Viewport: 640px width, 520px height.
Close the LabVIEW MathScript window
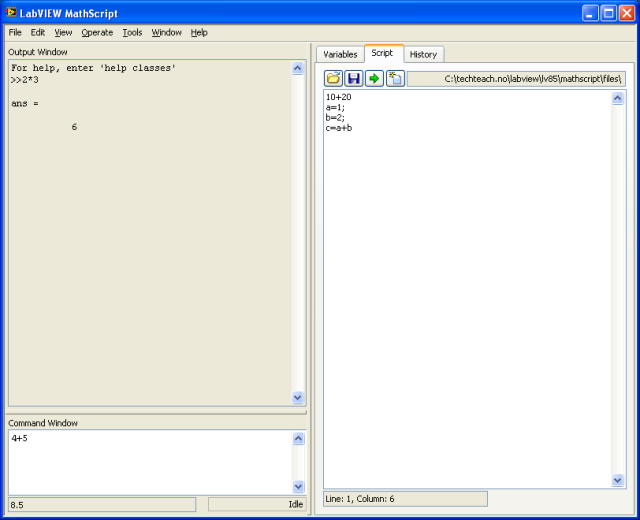coord(627,13)
